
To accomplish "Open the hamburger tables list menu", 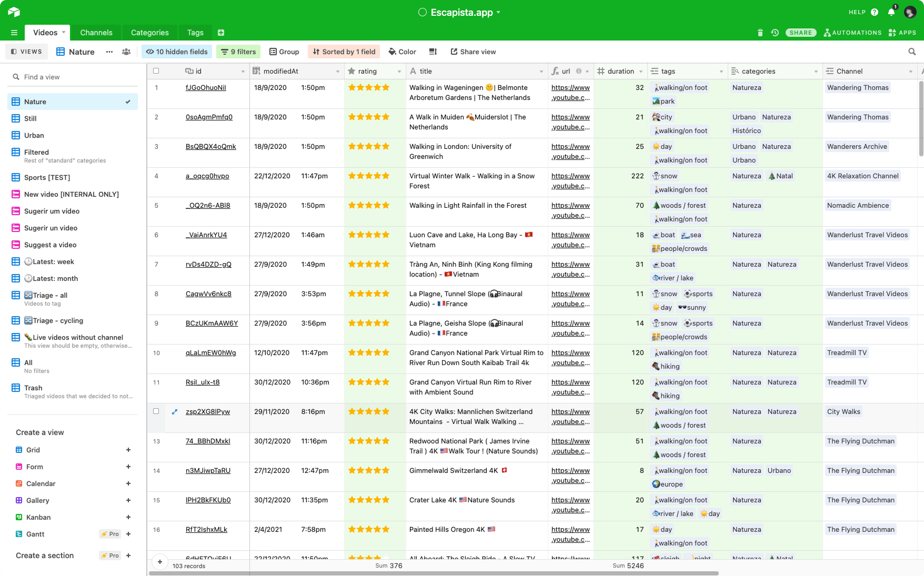I will 14,33.
